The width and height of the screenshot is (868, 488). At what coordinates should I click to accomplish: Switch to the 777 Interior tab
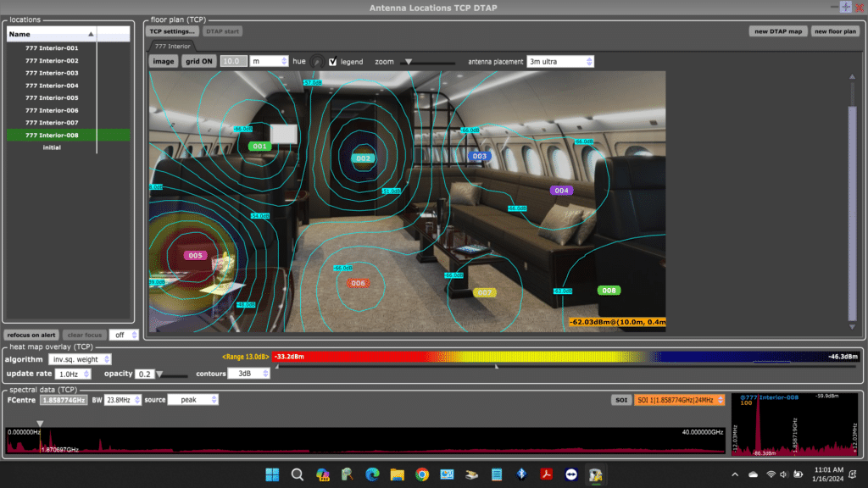pos(172,47)
